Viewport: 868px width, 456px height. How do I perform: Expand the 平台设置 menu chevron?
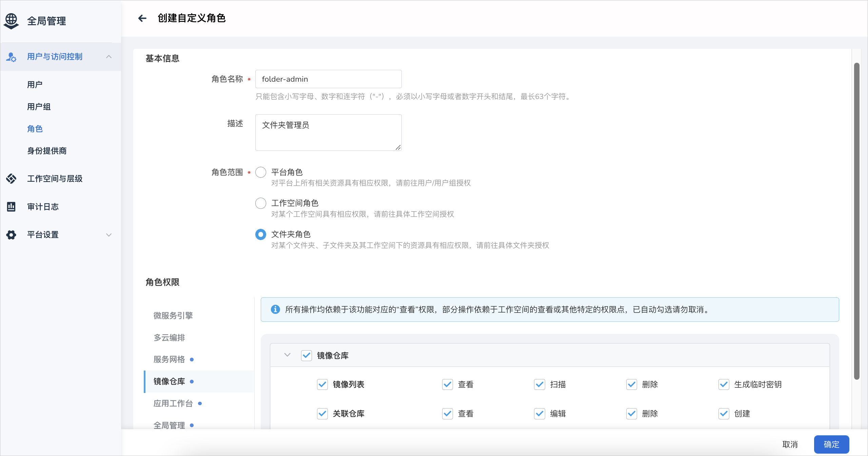tap(109, 235)
